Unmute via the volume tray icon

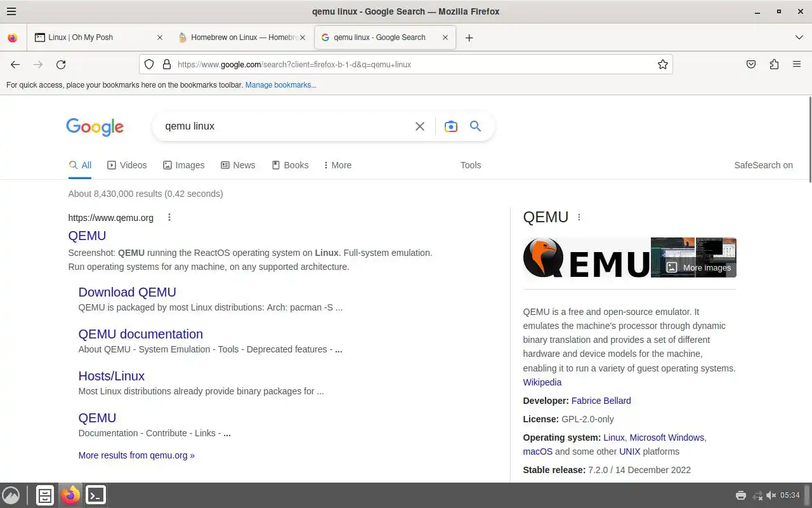pos(771,495)
